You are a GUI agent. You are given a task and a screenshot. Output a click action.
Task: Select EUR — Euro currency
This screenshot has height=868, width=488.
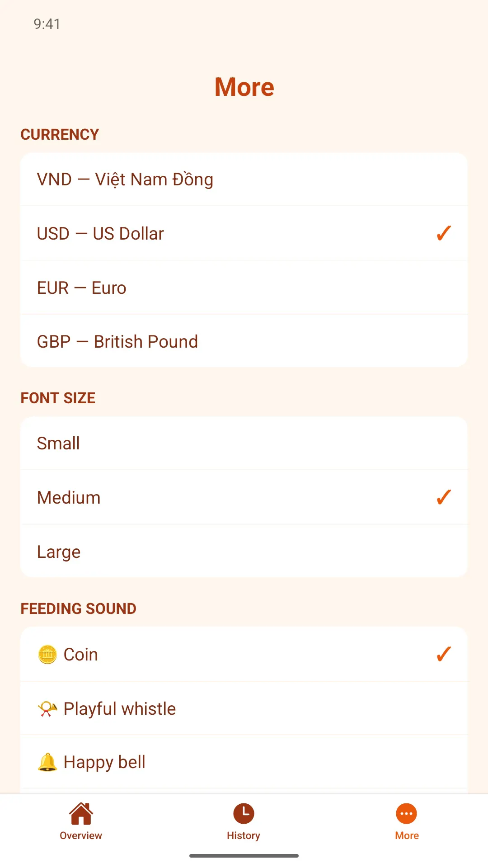click(x=244, y=288)
